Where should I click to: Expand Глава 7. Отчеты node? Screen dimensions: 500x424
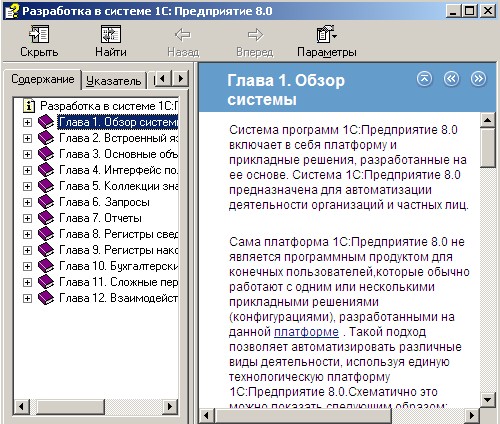[x=27, y=218]
